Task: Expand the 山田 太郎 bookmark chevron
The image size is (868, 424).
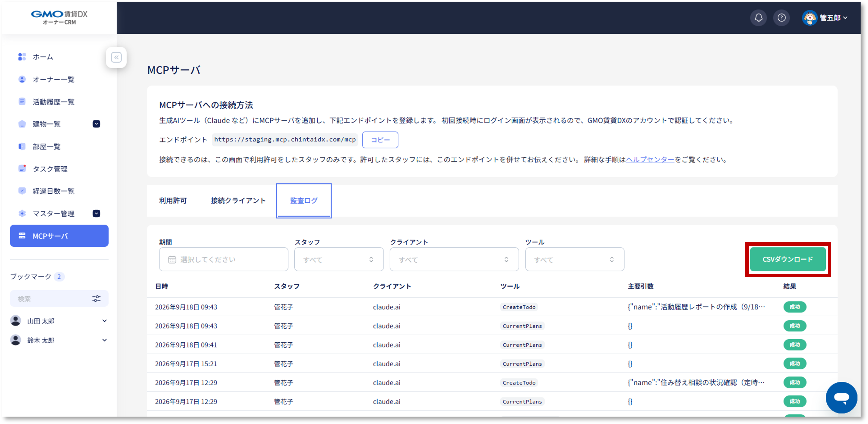Action: click(x=104, y=321)
